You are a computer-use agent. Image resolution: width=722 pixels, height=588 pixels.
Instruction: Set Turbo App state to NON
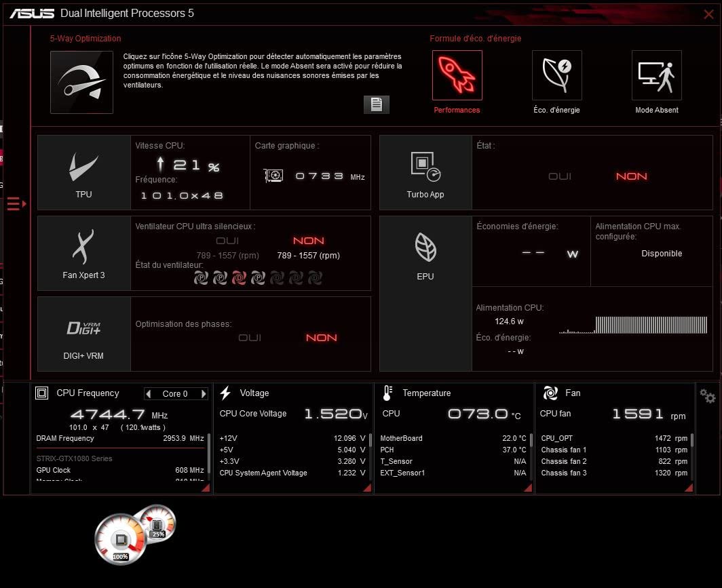(631, 176)
